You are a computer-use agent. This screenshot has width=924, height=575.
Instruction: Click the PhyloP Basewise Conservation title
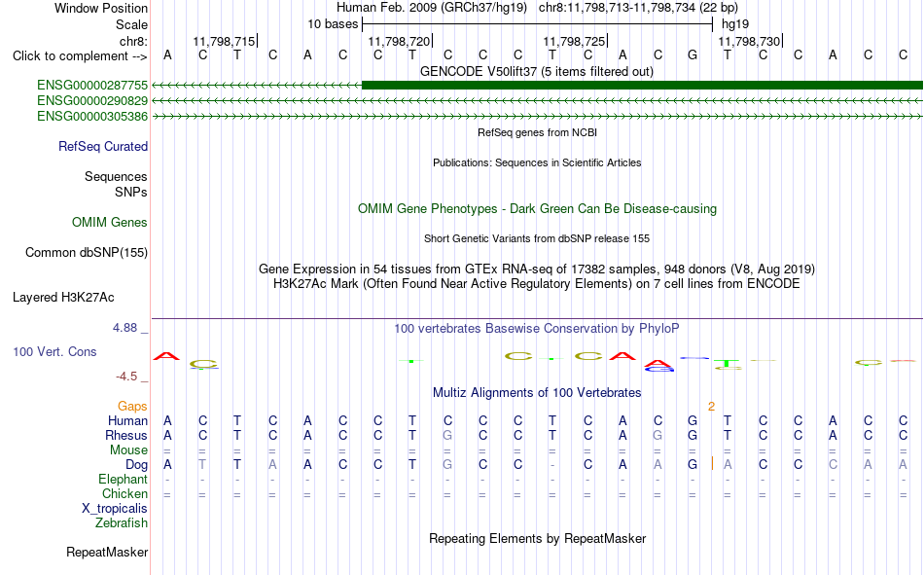[x=537, y=329]
